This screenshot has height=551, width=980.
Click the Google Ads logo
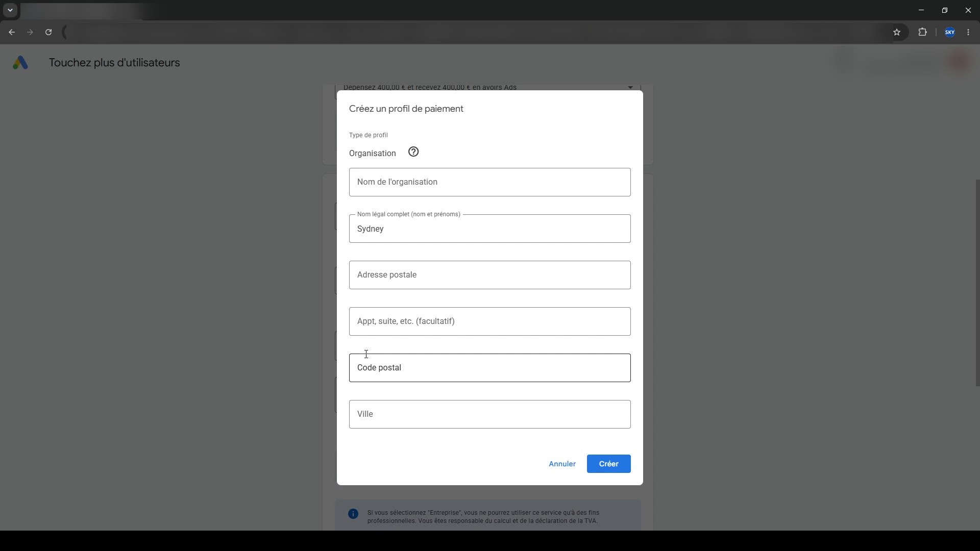pos(20,63)
